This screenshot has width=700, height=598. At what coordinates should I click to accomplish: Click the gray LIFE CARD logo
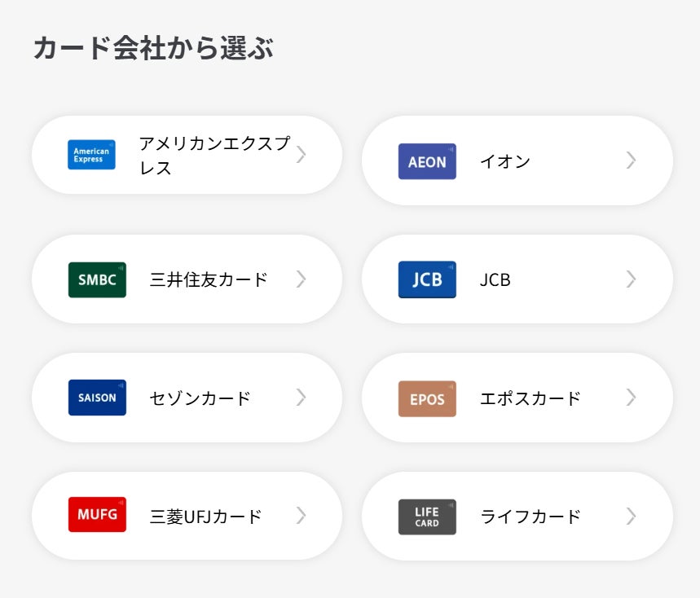click(x=427, y=517)
